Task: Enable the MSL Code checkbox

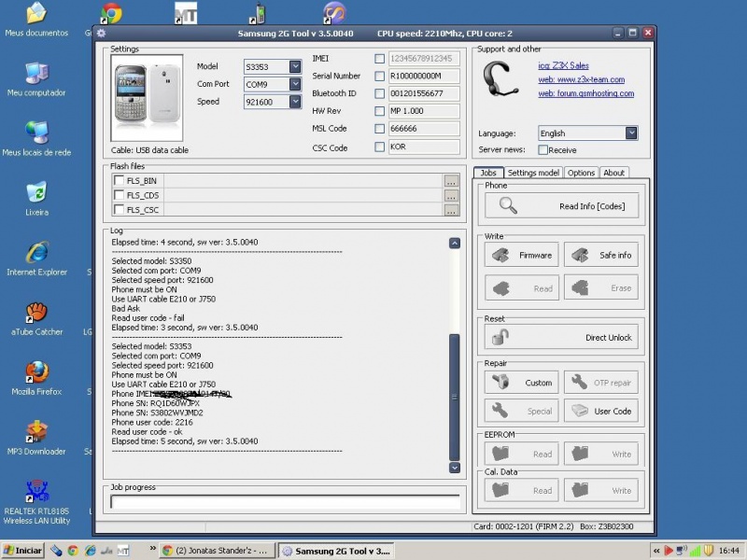Action: (380, 129)
